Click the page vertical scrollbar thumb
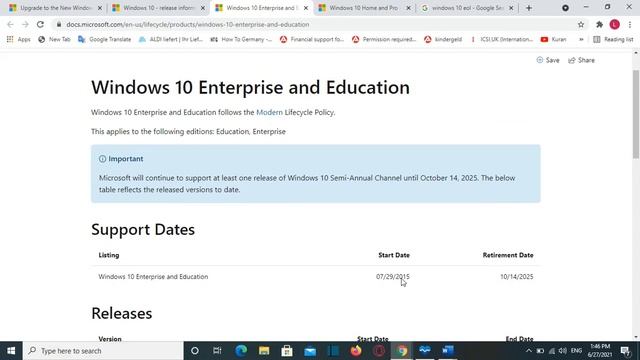The height and width of the screenshot is (360, 640). 636,114
